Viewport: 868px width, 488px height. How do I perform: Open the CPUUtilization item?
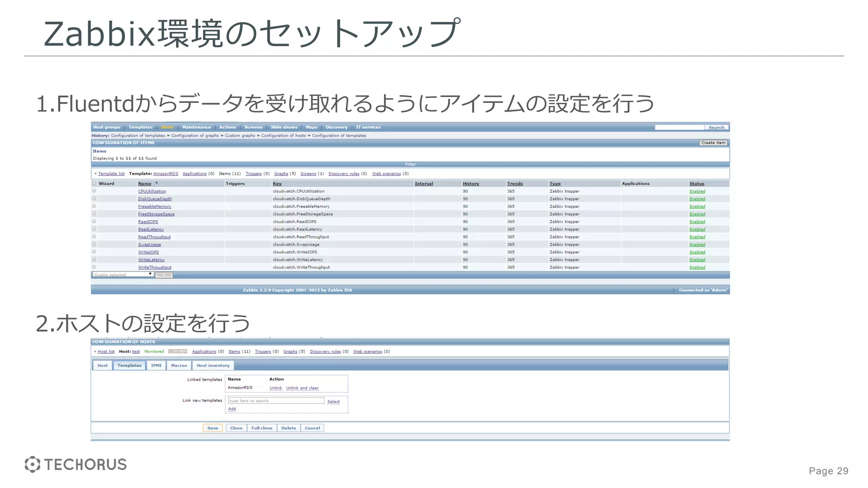point(152,191)
